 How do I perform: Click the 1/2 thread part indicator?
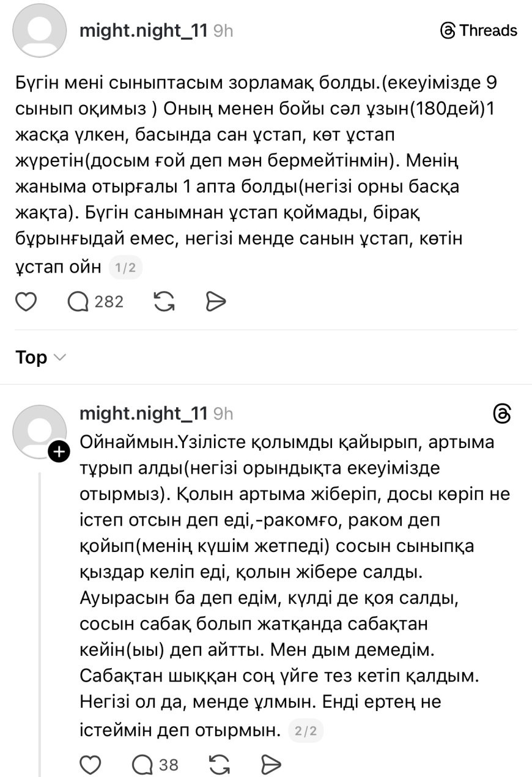click(125, 268)
